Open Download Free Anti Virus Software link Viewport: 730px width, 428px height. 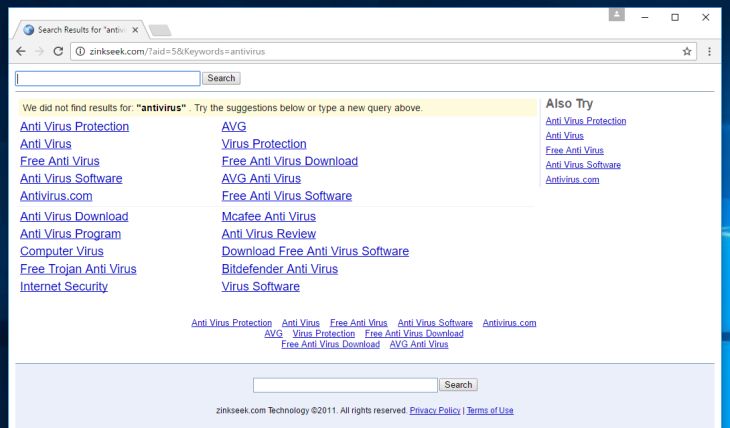[315, 251]
